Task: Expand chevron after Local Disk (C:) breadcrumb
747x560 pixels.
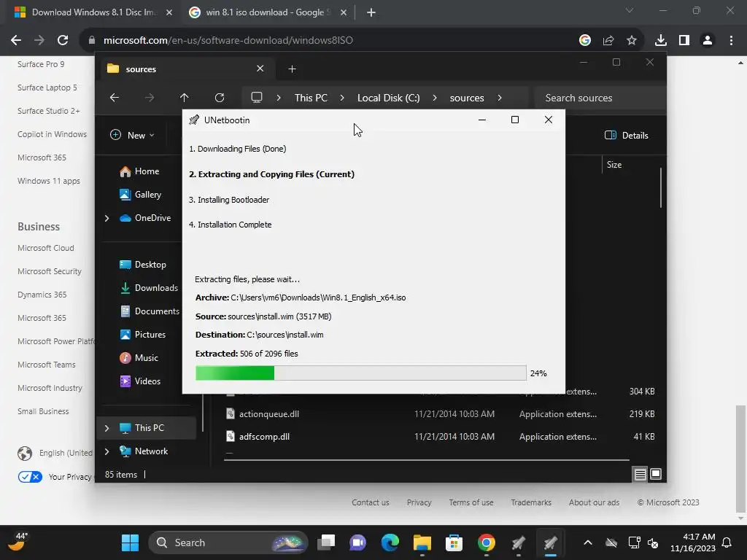Action: [435, 98]
